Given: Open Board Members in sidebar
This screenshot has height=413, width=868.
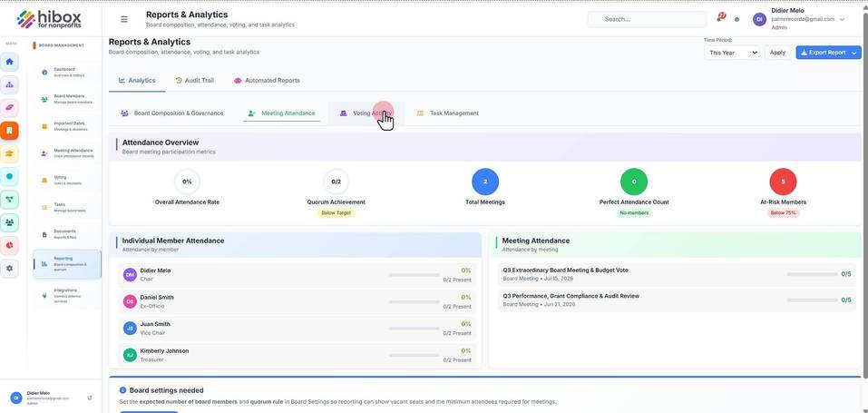Looking at the screenshot, I should click(x=66, y=99).
